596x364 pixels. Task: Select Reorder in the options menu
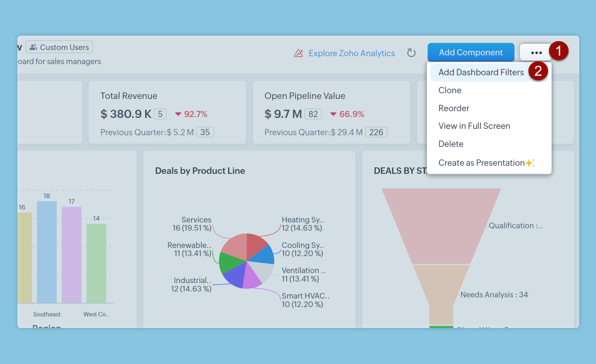(454, 108)
